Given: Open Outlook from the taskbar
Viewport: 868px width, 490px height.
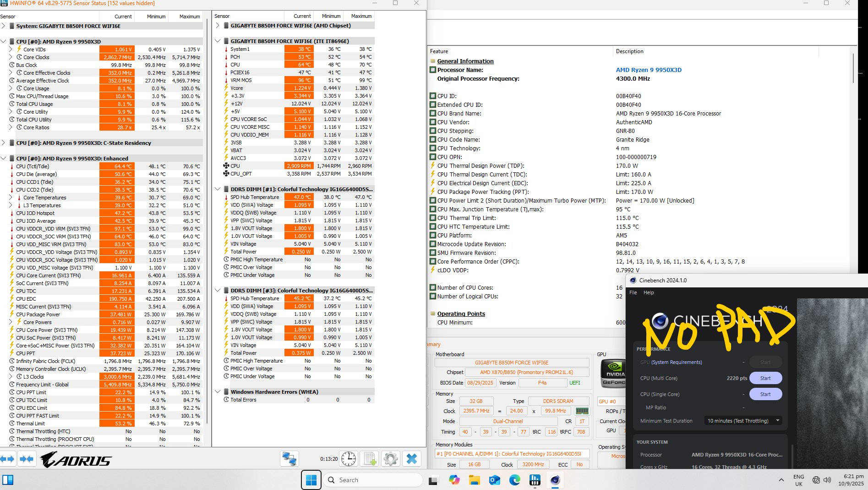Looking at the screenshot, I should pos(494,480).
